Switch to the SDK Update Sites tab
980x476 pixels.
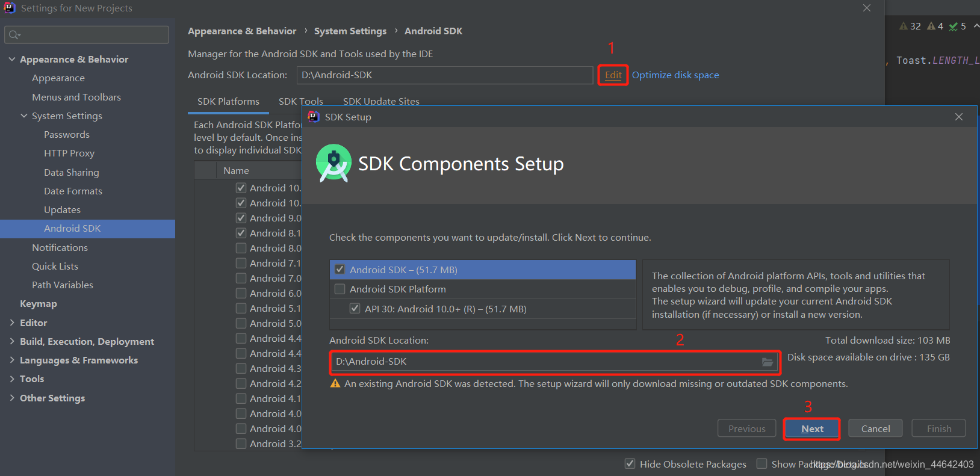point(381,101)
